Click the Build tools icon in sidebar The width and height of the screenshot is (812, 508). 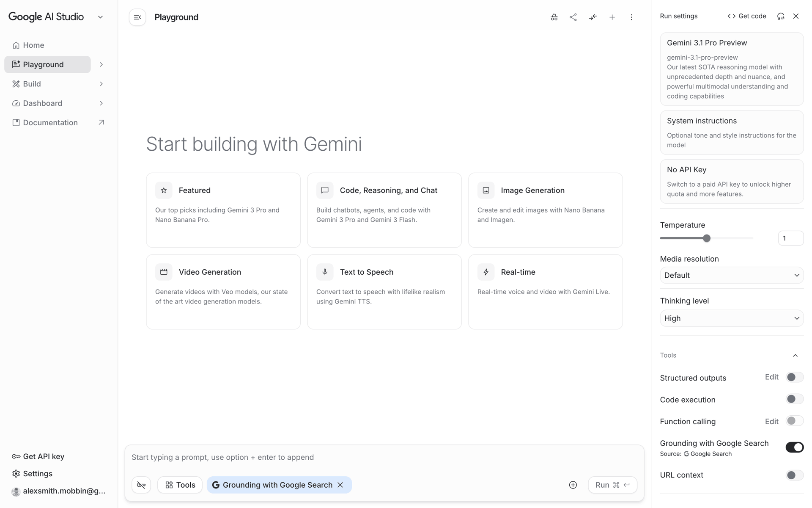16,84
